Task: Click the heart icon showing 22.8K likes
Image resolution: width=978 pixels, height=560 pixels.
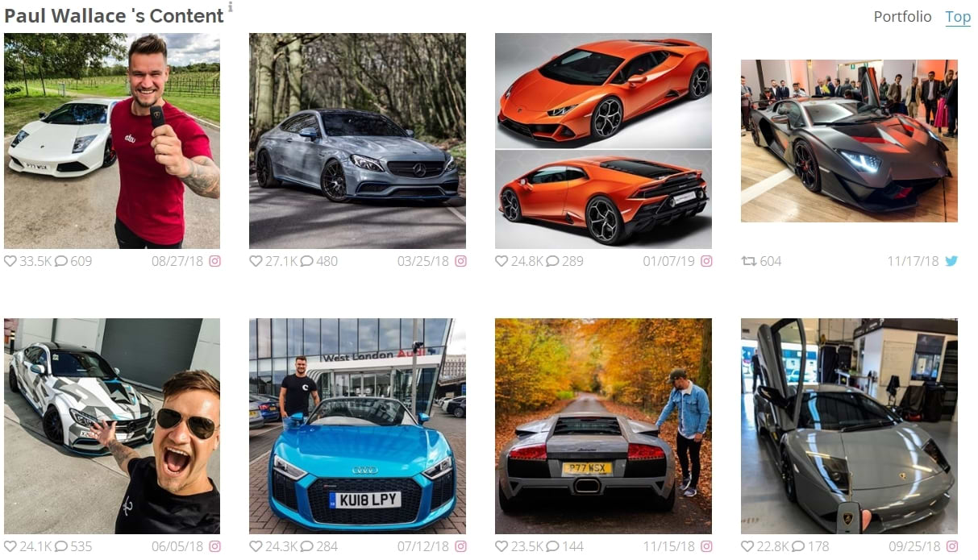Action: click(747, 546)
